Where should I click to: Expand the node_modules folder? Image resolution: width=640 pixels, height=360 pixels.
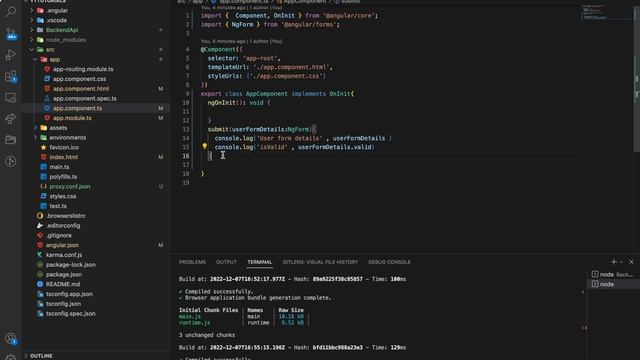click(x=32, y=40)
